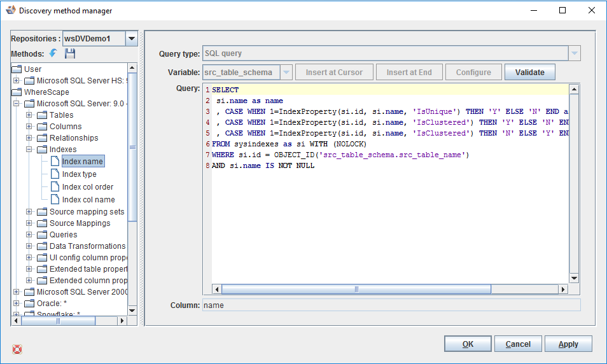Screen dimensions: 607x364
Task: Click into the Column name field
Action: pyautogui.click(x=391, y=305)
